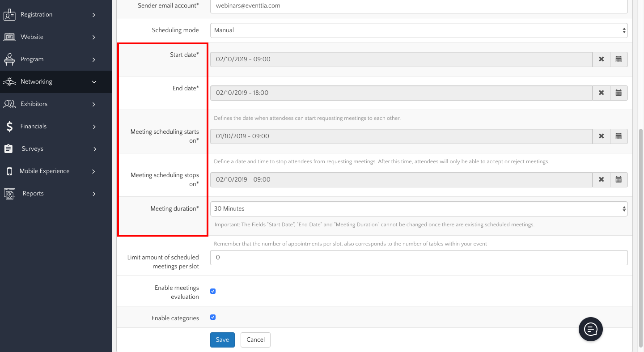
Task: Open the Registration menu item
Action: 36,15
